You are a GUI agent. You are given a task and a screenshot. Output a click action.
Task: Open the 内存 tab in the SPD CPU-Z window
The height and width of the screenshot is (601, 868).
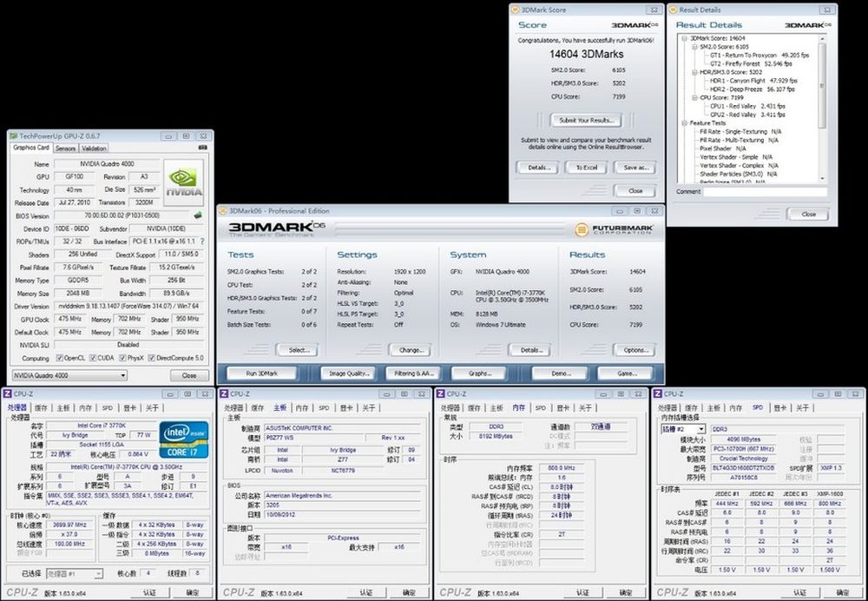[x=736, y=407]
